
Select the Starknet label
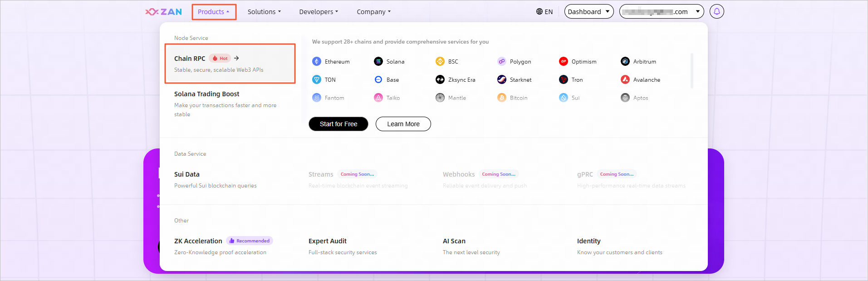(520, 79)
